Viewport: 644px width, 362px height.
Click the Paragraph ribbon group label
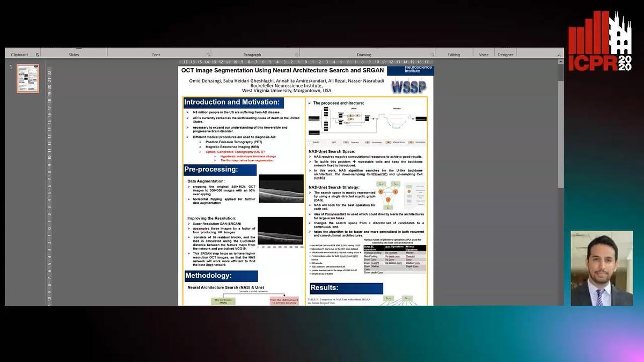pos(252,55)
